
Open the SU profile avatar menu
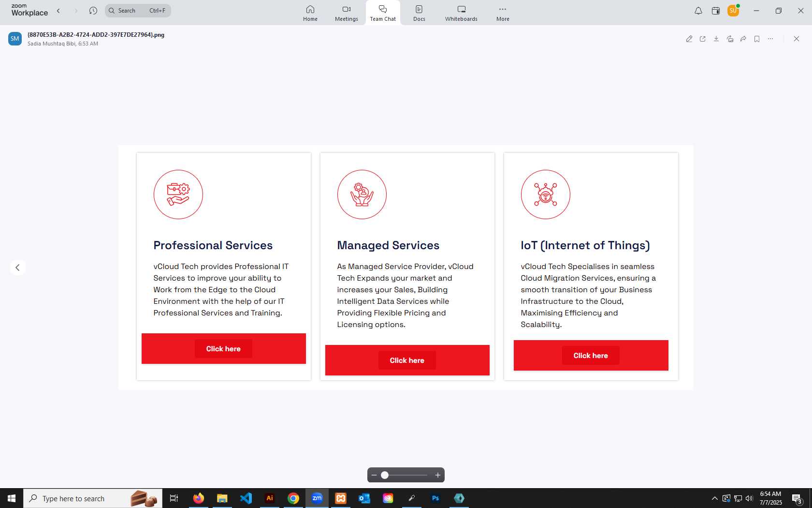[733, 11]
